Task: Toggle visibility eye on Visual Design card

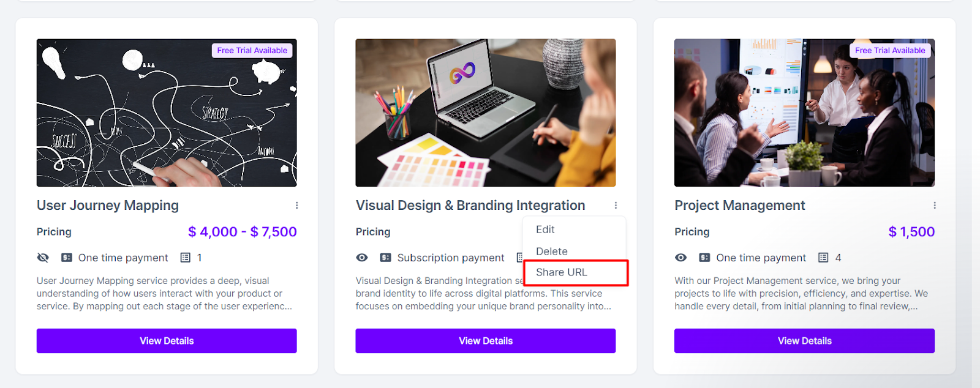Action: [362, 258]
